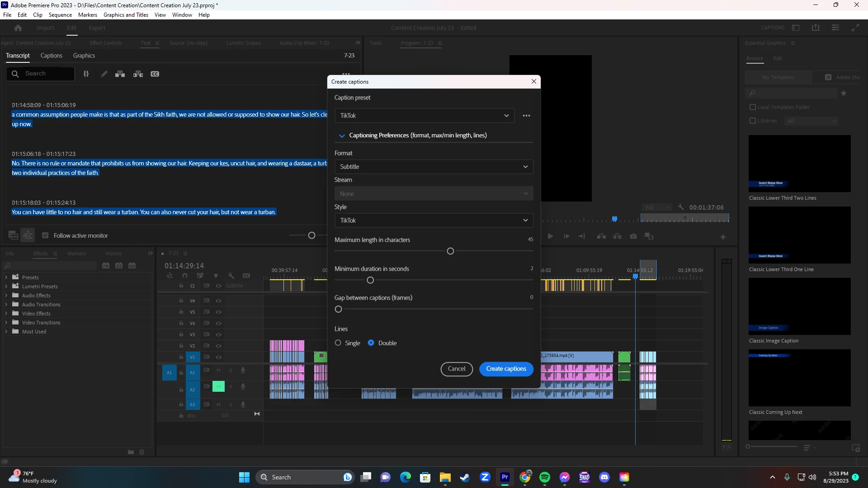Click the Export Frame camera icon

click(x=633, y=236)
